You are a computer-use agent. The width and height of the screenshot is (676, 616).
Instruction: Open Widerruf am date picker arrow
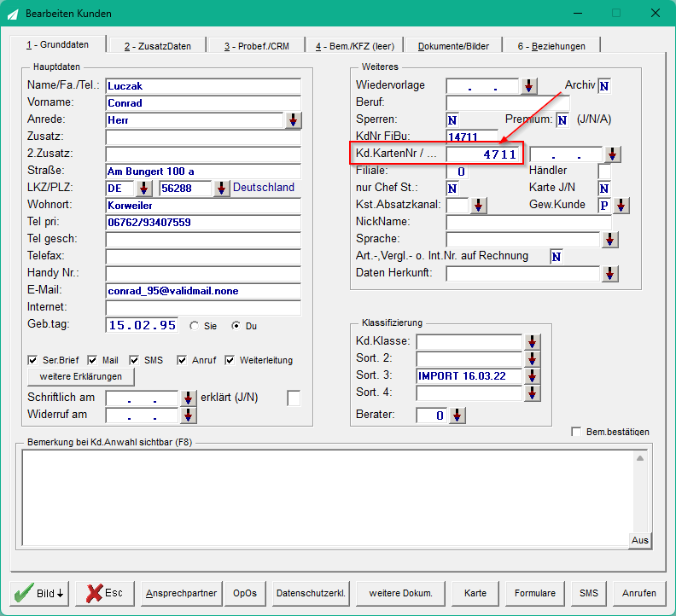(188, 416)
